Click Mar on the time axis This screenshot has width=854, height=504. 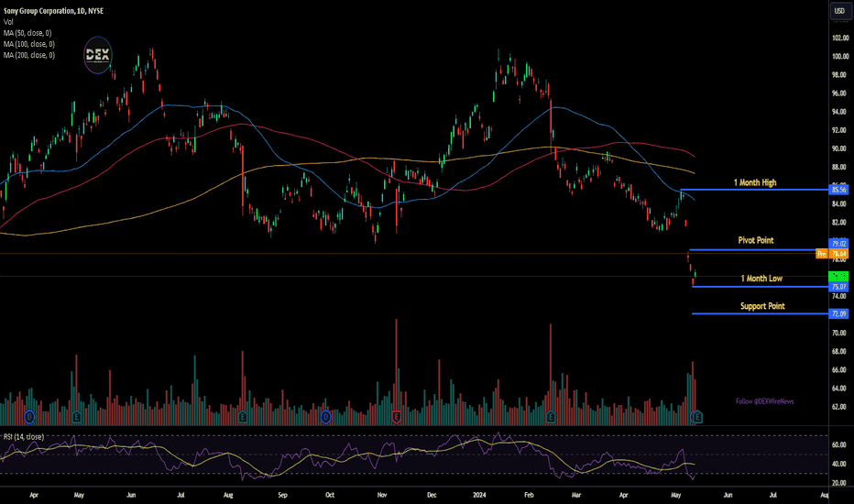576,495
